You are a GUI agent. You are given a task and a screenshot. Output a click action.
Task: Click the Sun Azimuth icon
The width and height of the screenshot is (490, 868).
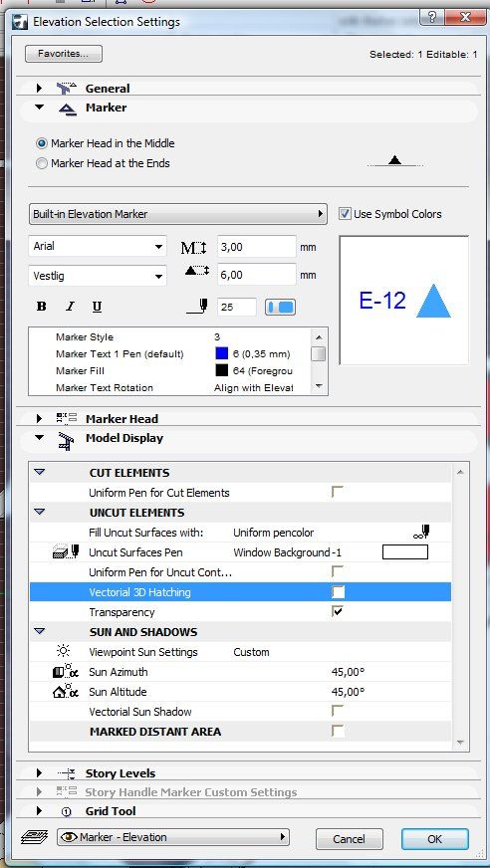65,672
